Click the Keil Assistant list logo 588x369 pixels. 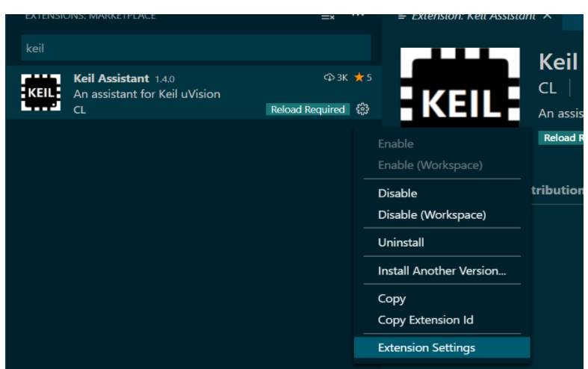click(x=41, y=93)
